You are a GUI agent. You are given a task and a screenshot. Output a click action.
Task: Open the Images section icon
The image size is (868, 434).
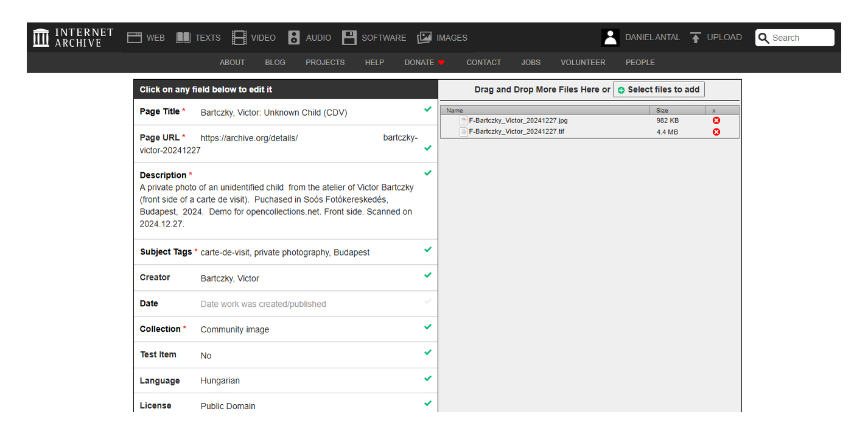click(x=424, y=38)
